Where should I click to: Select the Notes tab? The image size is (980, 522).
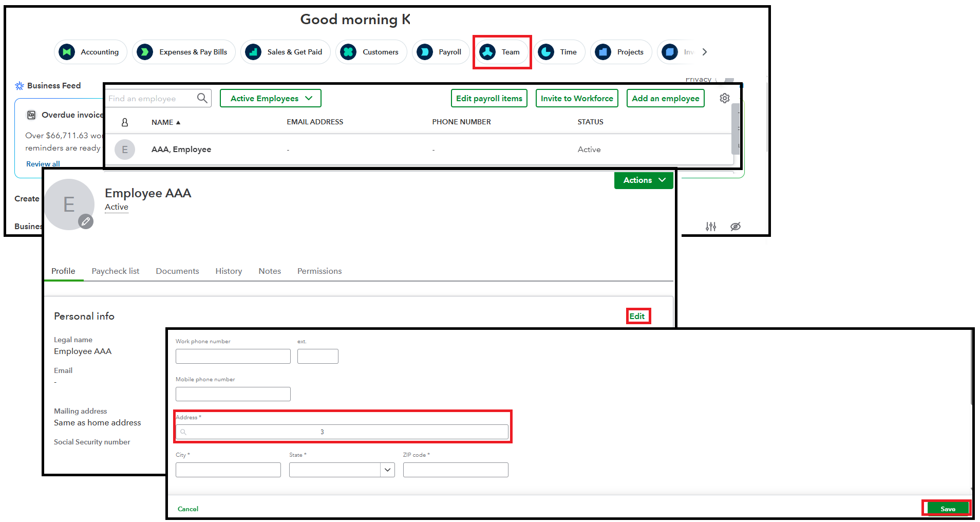(270, 271)
